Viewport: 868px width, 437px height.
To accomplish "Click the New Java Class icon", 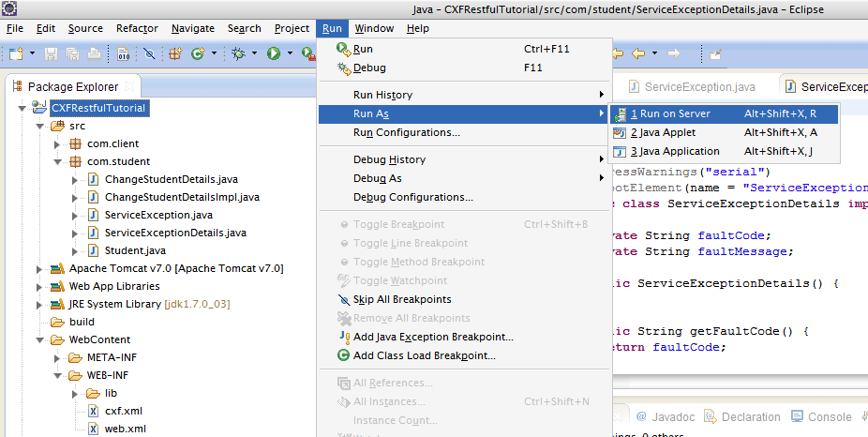I will (198, 54).
